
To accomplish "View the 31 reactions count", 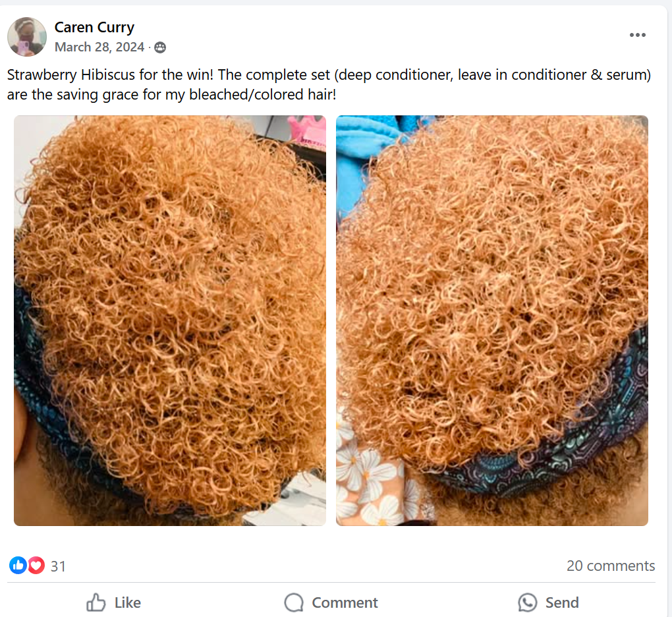I will coord(58,566).
